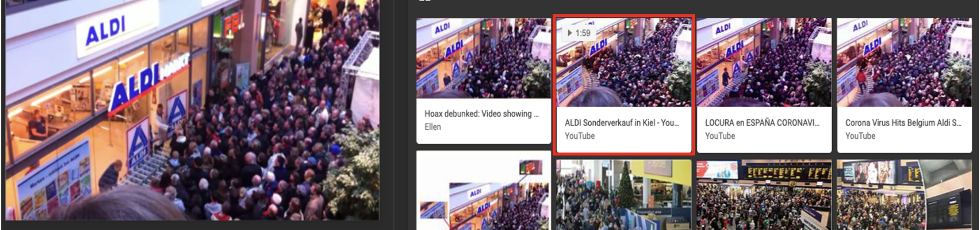
Task: Click the 'Hoax debunked: Video showing ...' title
Action: 481,114
